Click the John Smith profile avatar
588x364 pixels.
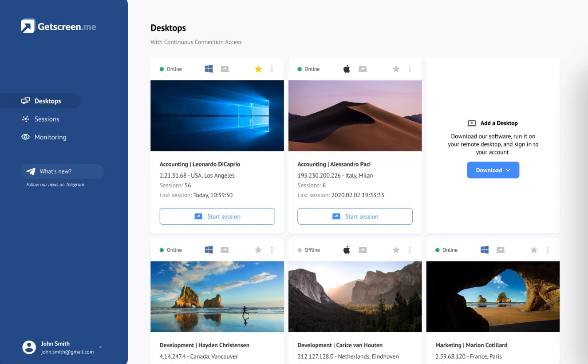pos(29,347)
